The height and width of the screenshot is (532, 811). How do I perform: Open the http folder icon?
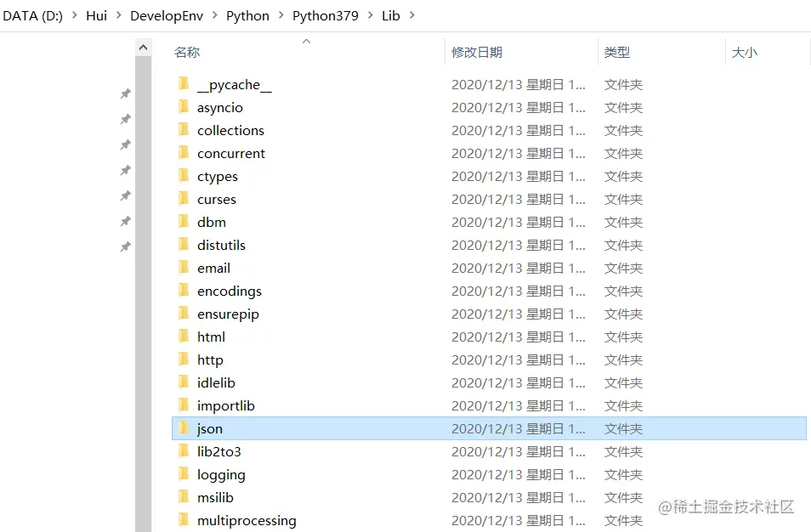[184, 359]
